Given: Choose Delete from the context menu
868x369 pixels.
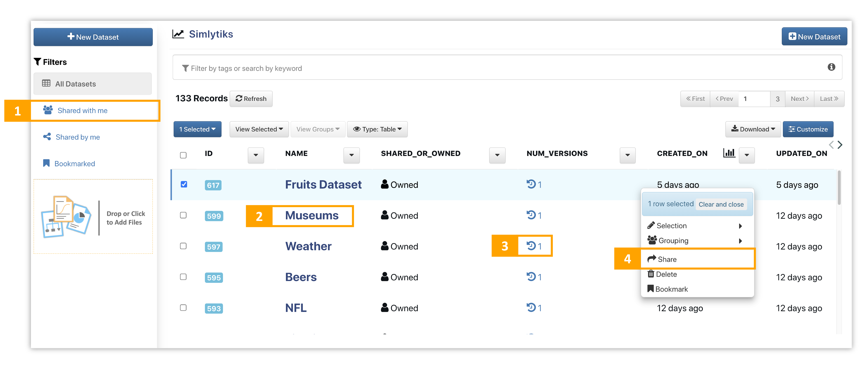Looking at the screenshot, I should [697, 274].
